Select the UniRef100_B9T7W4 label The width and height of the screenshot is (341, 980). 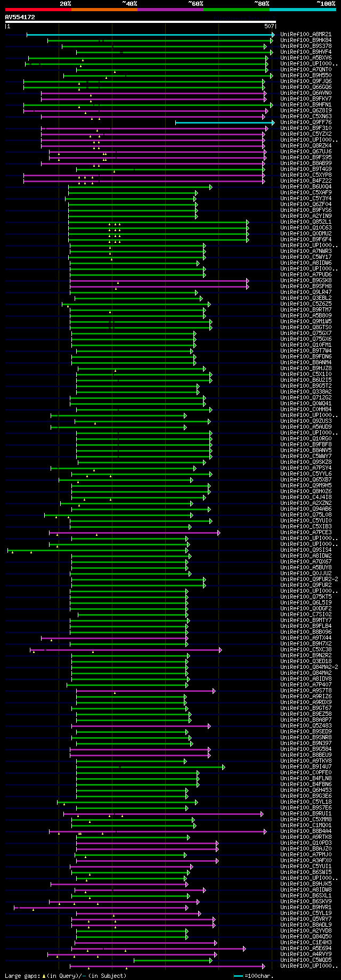coord(306,351)
